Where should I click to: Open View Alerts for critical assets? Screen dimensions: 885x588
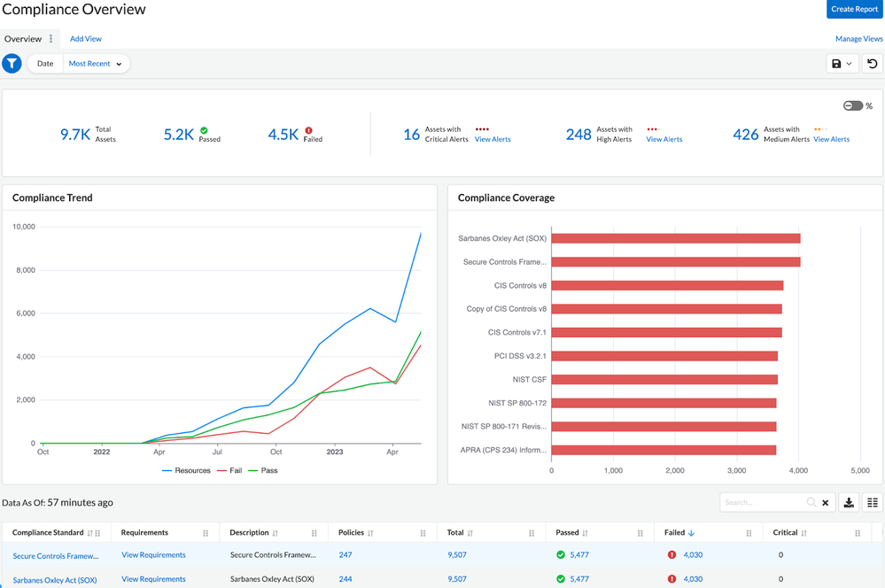[x=493, y=139]
